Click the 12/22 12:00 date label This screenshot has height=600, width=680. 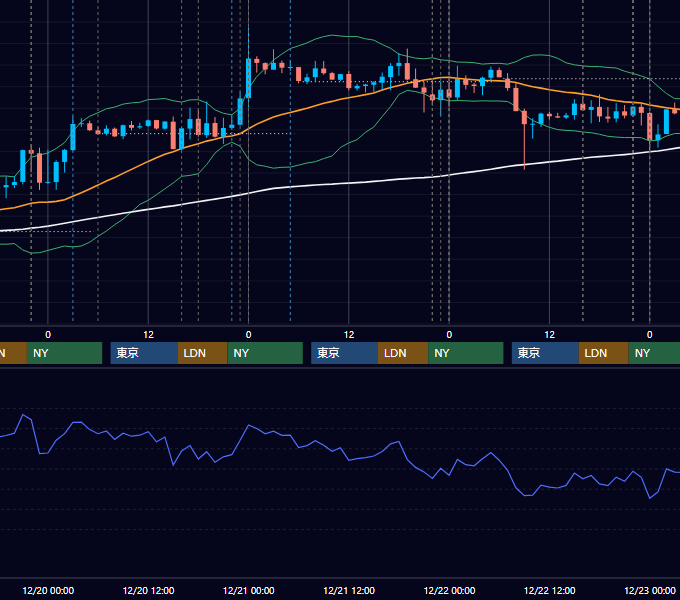click(x=549, y=590)
